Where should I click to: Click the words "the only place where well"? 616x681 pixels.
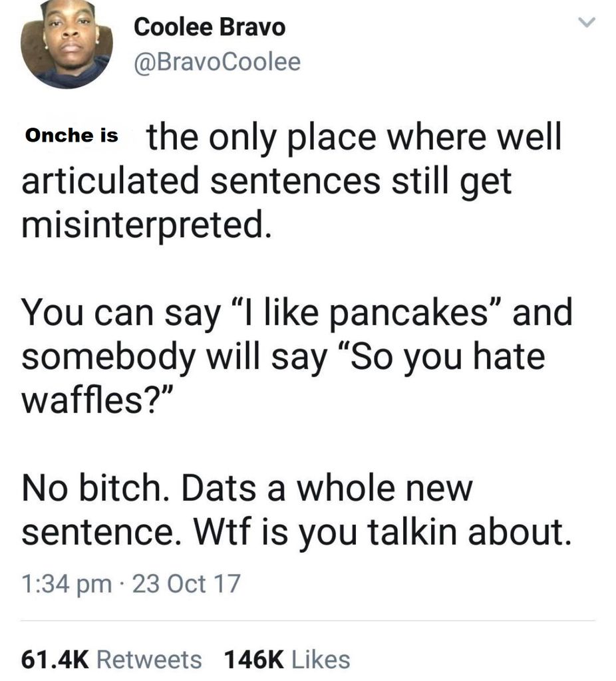(x=355, y=136)
